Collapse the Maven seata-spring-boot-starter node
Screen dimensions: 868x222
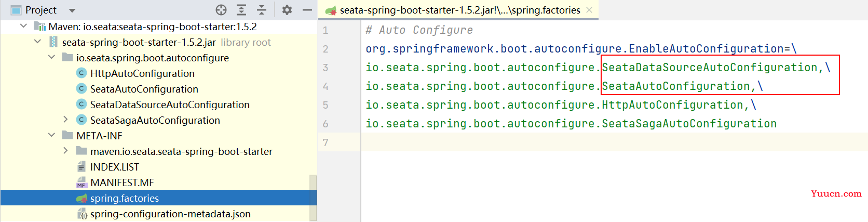coord(23,26)
